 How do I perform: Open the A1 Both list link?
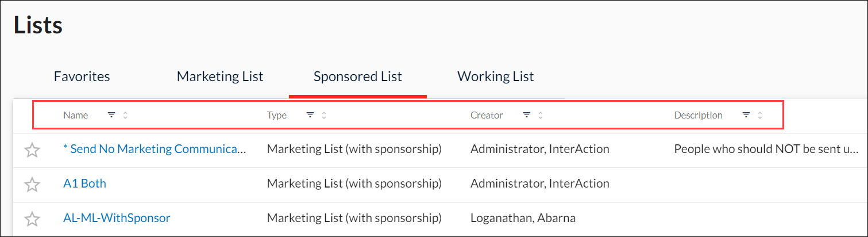tap(84, 184)
